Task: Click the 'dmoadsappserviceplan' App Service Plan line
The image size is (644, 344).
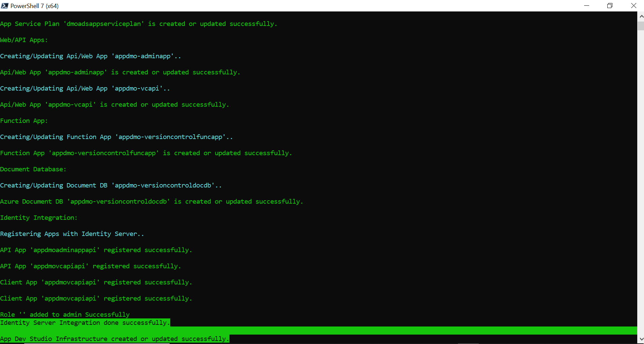Action: point(139,24)
